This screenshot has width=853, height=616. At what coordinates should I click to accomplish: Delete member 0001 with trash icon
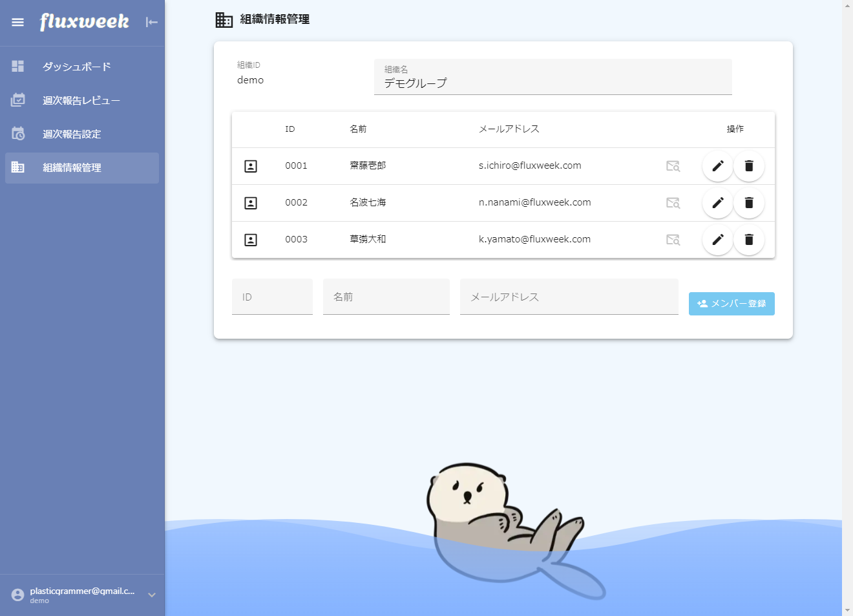tap(749, 166)
